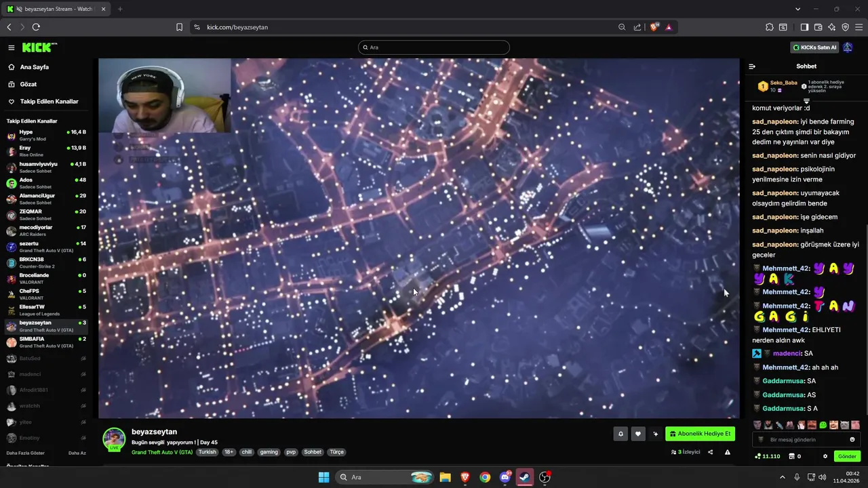The image size is (868, 488).
Task: Open the EllesarTW channel
Action: point(46,310)
